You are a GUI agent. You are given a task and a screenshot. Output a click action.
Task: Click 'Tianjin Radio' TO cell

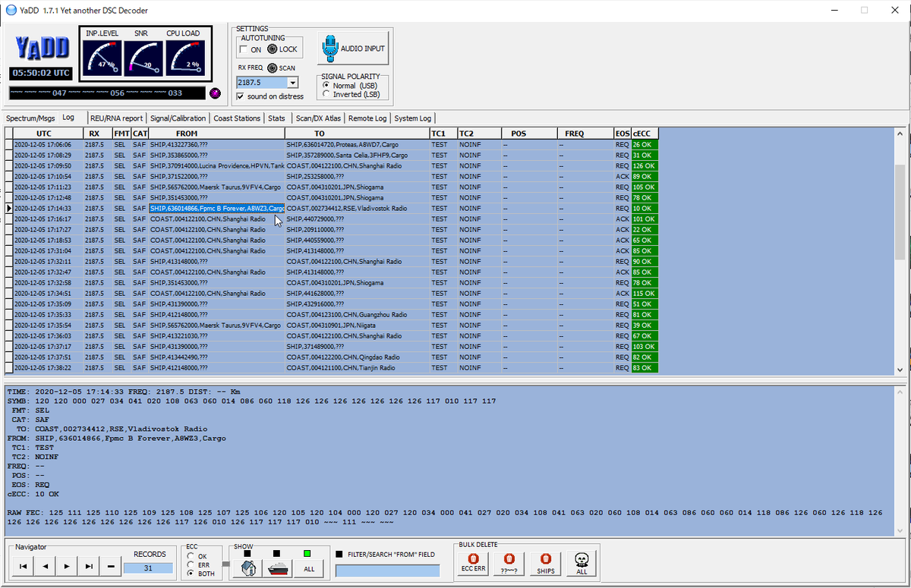tap(357, 367)
